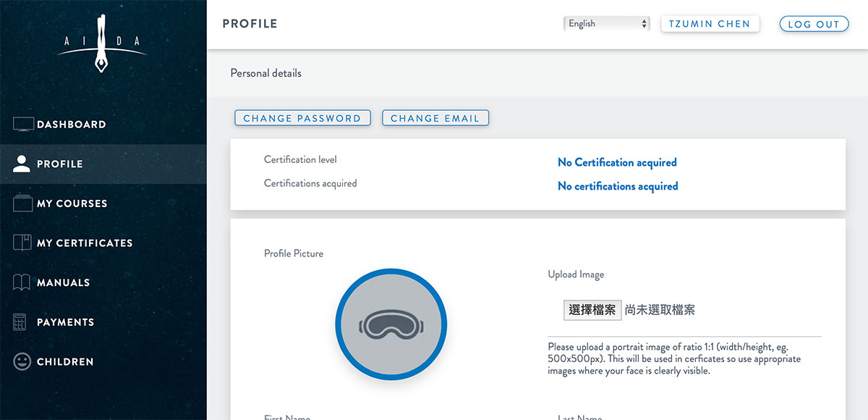Screen dimensions: 868x420
Task: Click the Manuals open book icon
Action: pos(22,282)
